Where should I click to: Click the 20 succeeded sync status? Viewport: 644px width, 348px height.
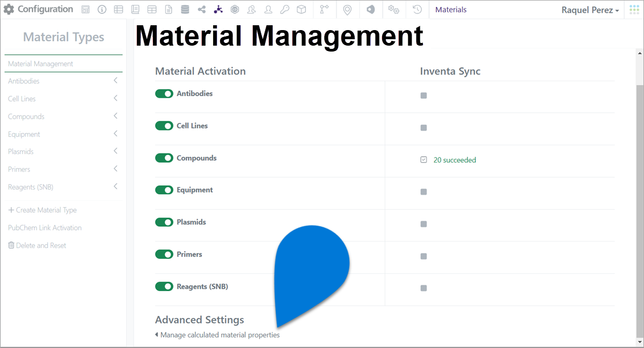click(455, 160)
